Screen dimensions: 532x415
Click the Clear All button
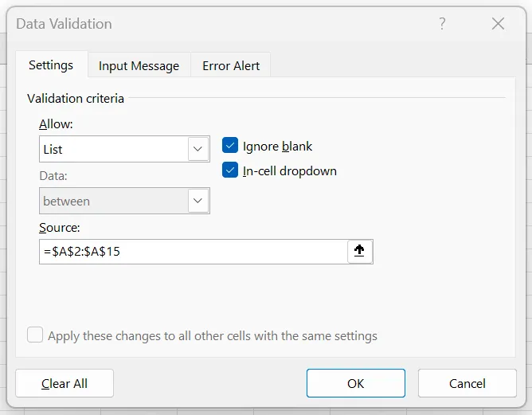tap(65, 383)
